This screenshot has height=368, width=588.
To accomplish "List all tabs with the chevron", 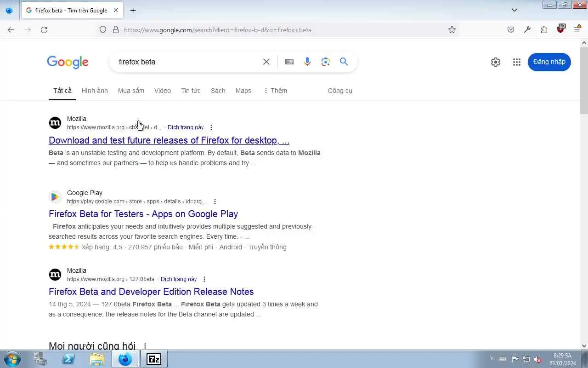I will click(514, 10).
